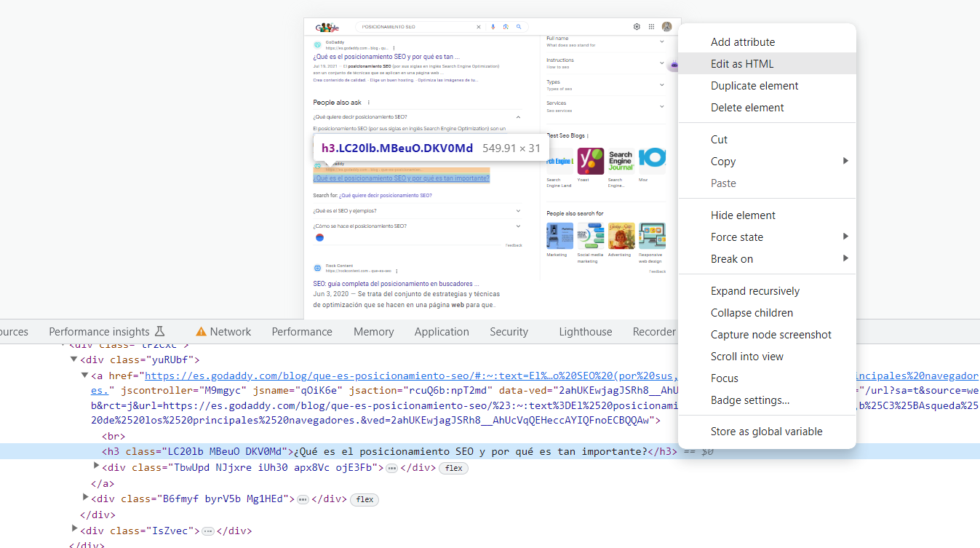This screenshot has width=980, height=548.
Task: Open the Lighthouse tab
Action: (586, 332)
